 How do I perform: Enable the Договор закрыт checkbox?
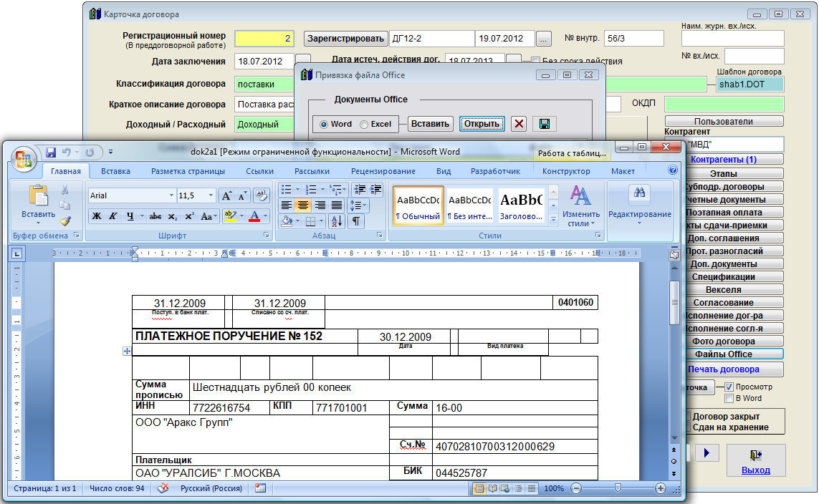(x=687, y=416)
